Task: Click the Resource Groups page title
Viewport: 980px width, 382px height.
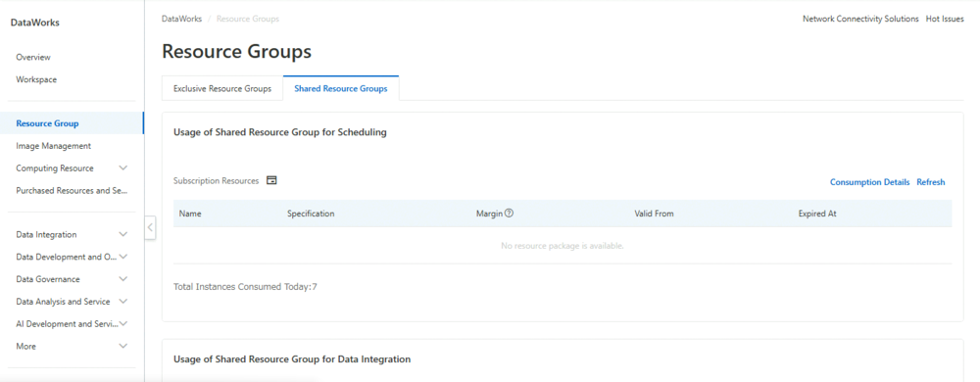Action: coord(236,51)
